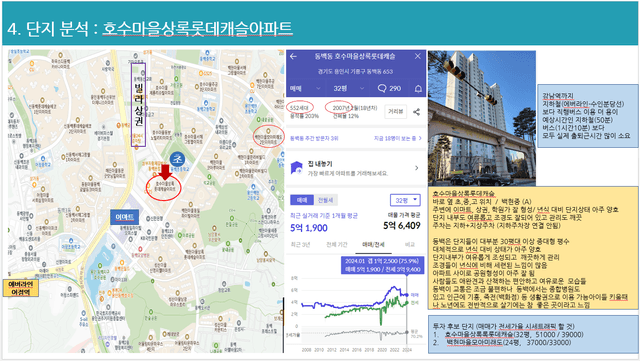Click the 백현마을모아미래도 candidate line
This screenshot has width=640, height=361.
point(508,343)
